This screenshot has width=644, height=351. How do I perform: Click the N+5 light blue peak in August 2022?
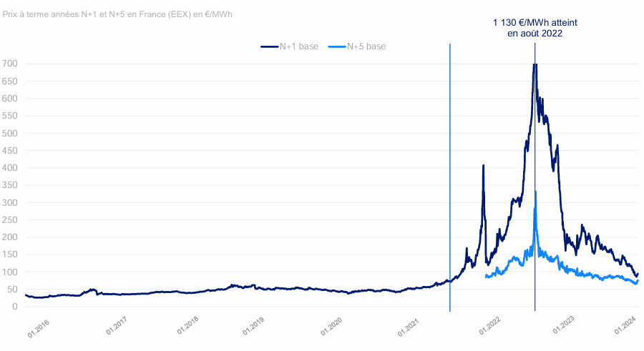point(535,192)
